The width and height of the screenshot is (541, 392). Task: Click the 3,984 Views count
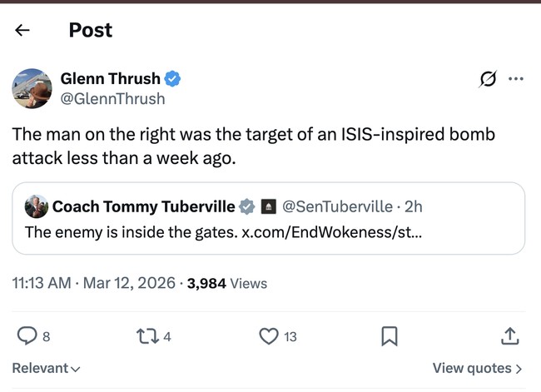point(227,283)
